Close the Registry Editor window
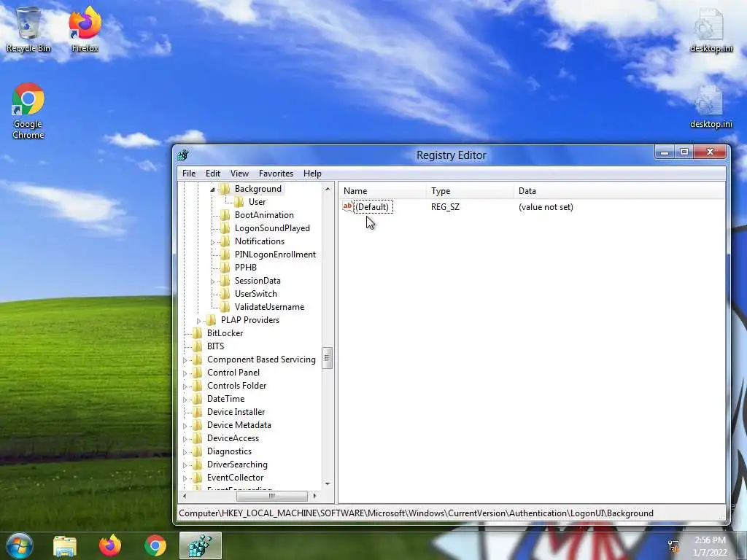The width and height of the screenshot is (747, 560). (710, 152)
